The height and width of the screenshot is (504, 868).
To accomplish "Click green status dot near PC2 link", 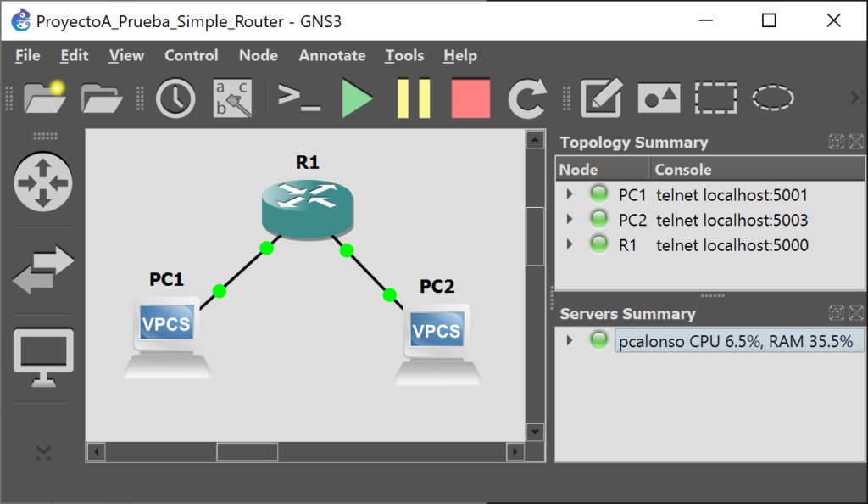I will [389, 294].
